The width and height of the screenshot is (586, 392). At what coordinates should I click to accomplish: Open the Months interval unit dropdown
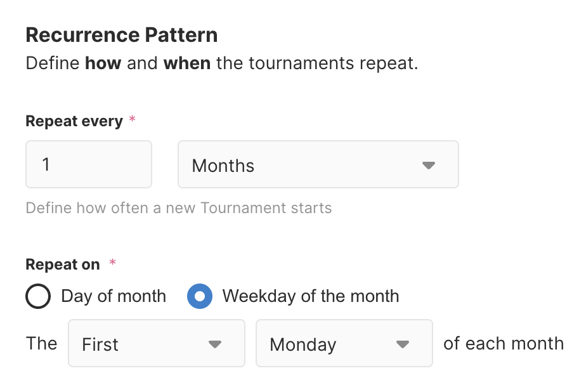[x=317, y=165]
